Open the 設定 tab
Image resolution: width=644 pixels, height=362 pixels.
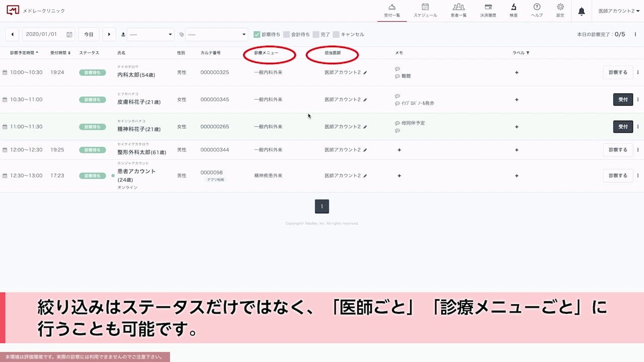click(x=560, y=11)
